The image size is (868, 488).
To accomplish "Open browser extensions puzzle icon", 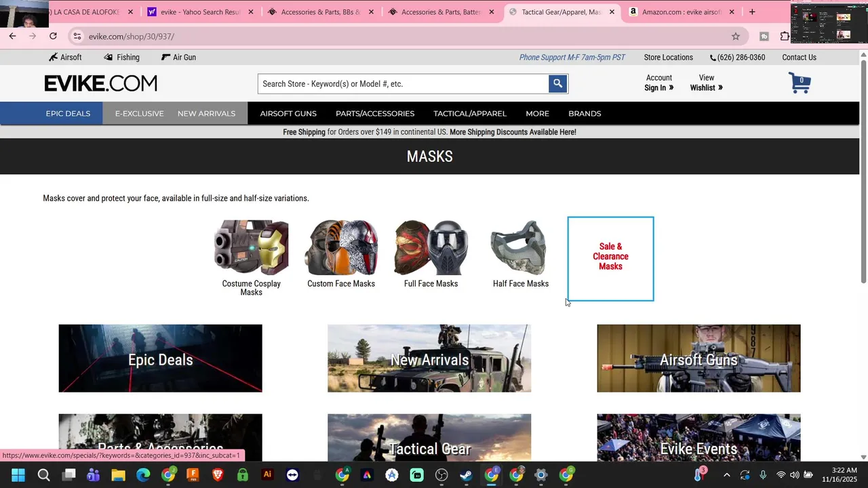I will [785, 36].
